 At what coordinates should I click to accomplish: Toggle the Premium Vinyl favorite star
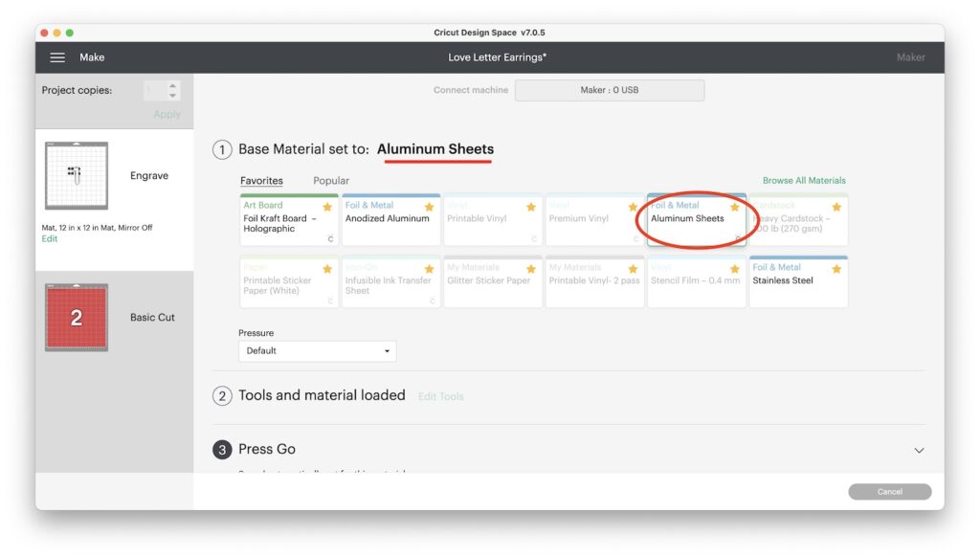634,207
